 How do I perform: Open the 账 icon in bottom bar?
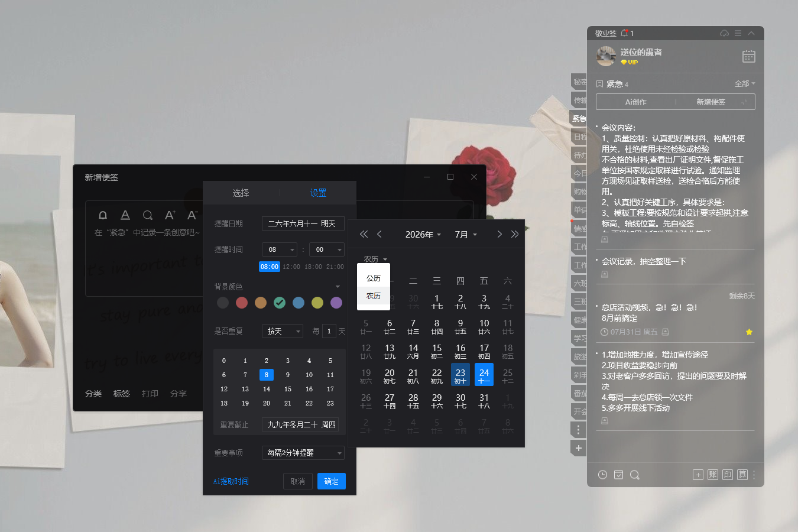coord(713,475)
